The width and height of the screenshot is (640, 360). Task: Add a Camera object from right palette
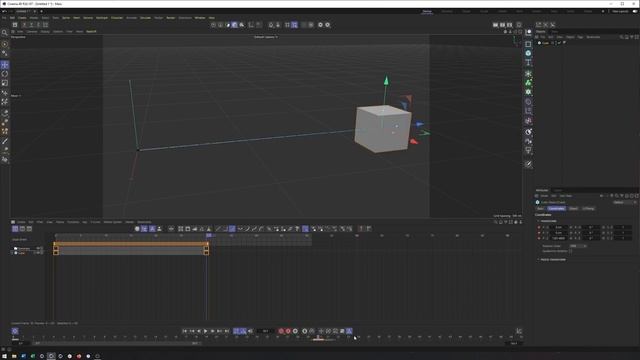(x=528, y=141)
